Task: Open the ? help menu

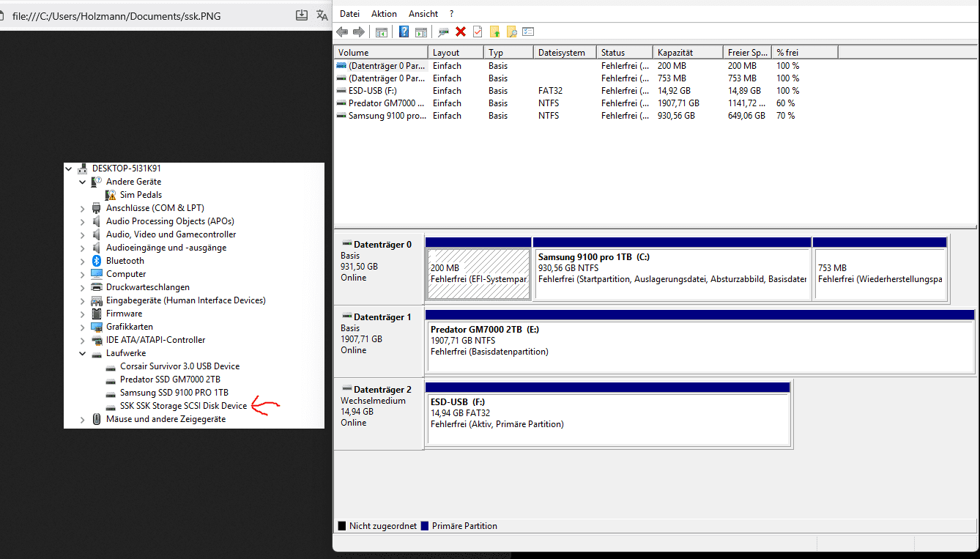Action: click(x=452, y=14)
